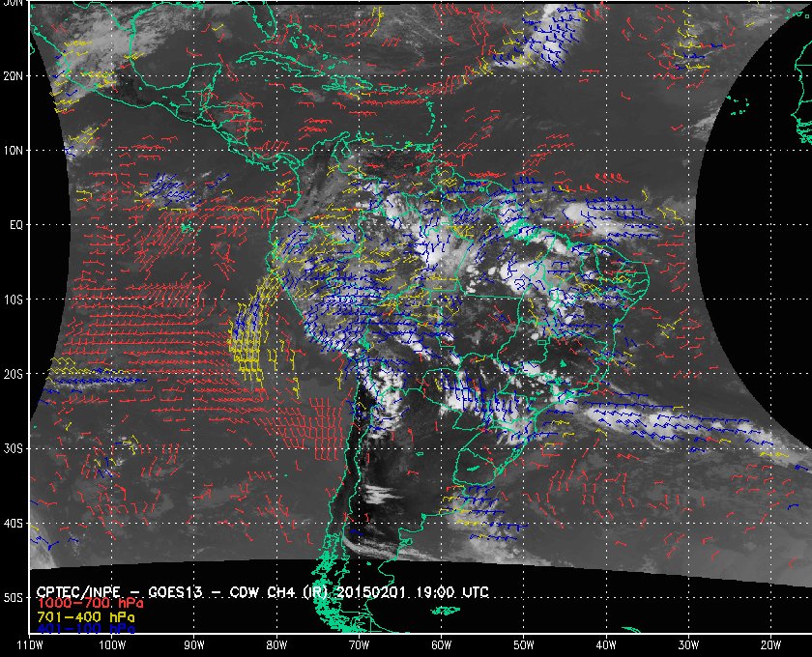
Task: Select the CPTEC/INPE GOES13 title caption
Action: pos(263,592)
